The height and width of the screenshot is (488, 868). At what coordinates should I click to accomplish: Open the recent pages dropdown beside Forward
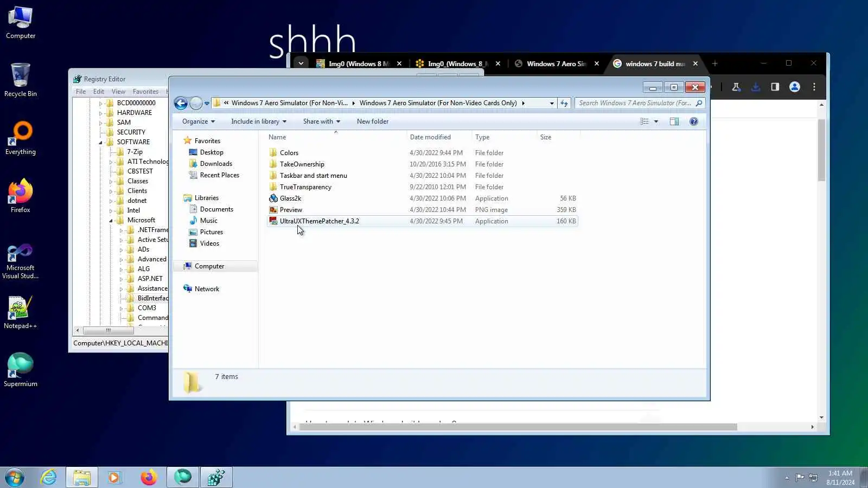pos(207,103)
